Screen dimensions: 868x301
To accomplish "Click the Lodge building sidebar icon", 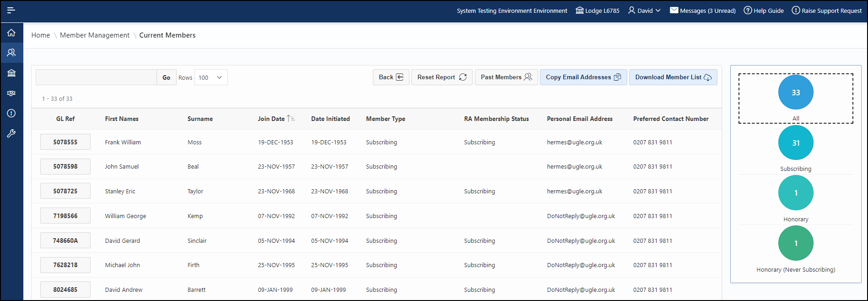I will 11,73.
